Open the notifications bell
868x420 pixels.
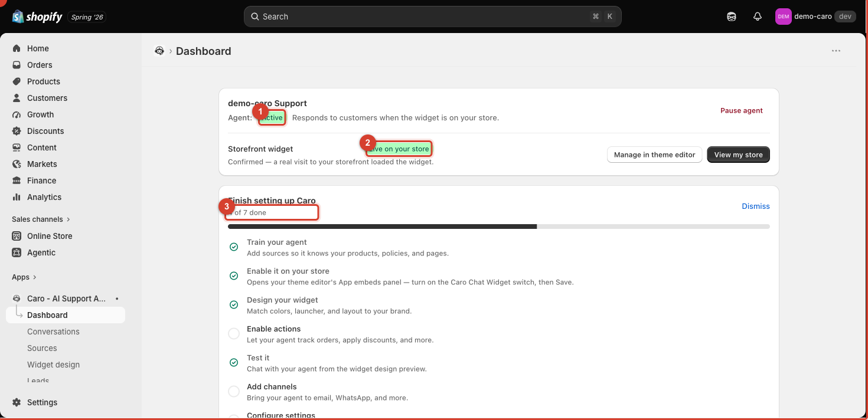click(x=758, y=17)
